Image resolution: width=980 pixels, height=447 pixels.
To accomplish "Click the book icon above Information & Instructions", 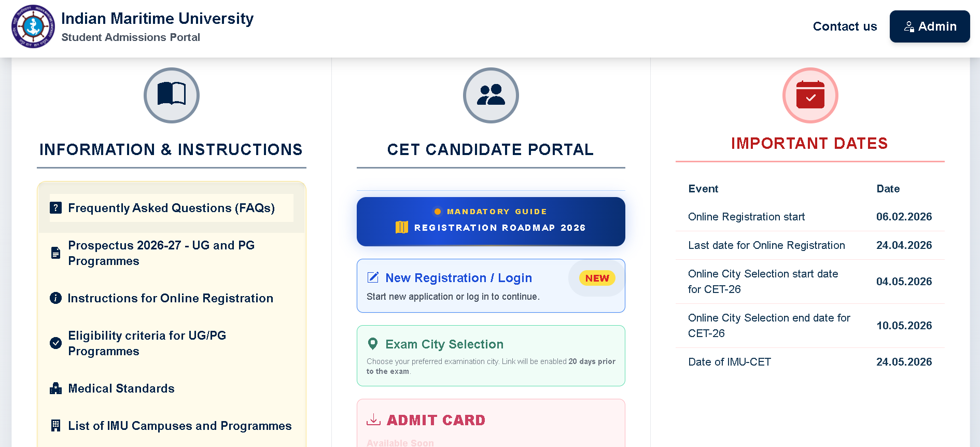I will 172,95.
